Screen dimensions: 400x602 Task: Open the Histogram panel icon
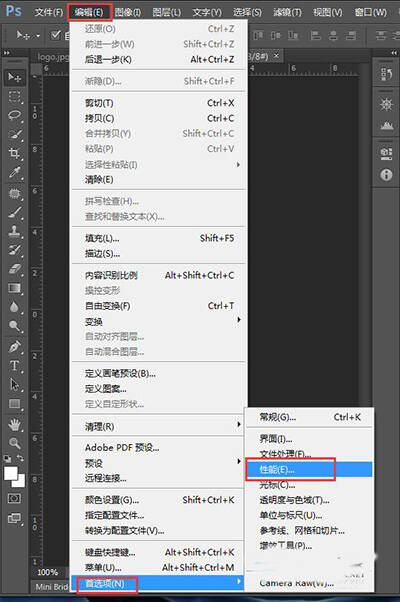tap(386, 125)
